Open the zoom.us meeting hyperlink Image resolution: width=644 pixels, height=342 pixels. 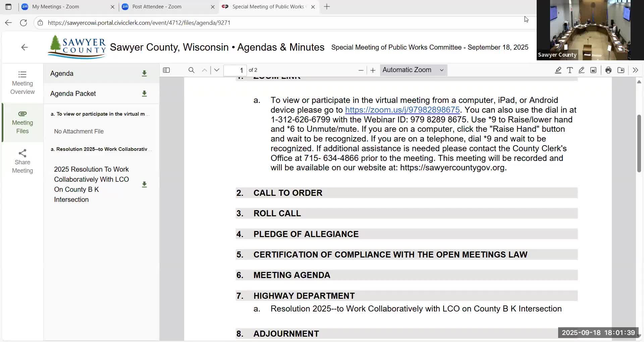click(402, 110)
